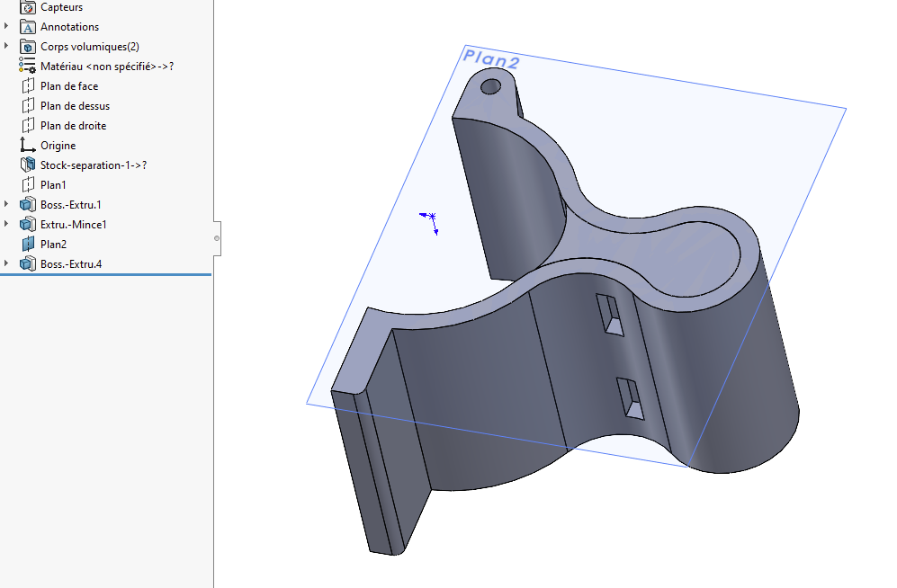Click the Corps volumiques folder icon
Screen dimensions: 897x588
click(x=28, y=47)
